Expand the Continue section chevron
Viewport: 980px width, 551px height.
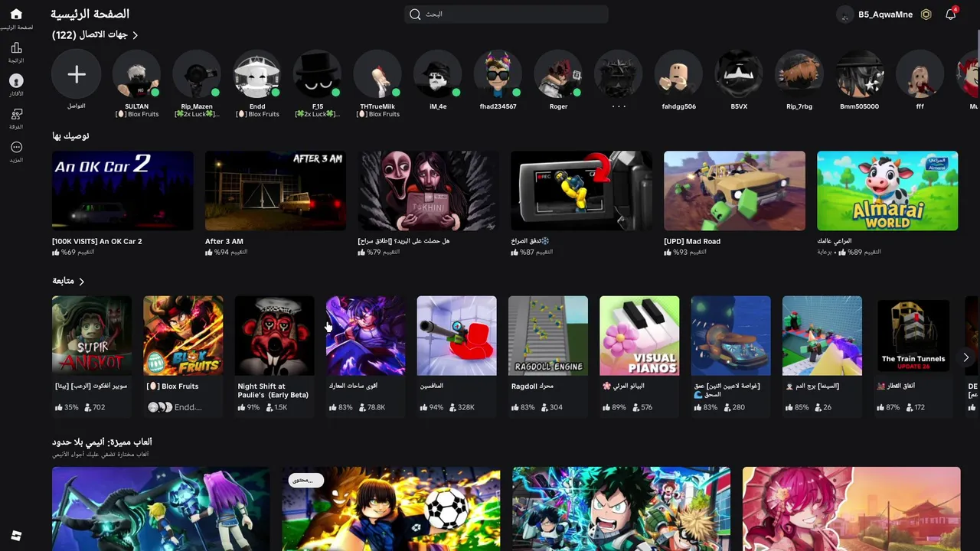click(82, 282)
